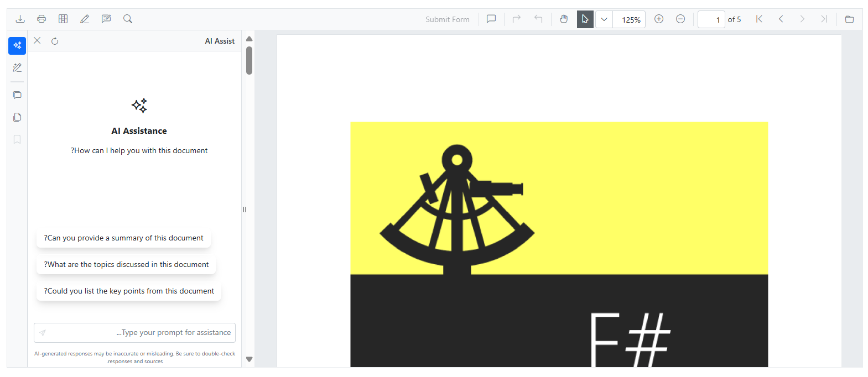Open the form designer tool icon
The width and height of the screenshot is (868, 377).
[106, 19]
